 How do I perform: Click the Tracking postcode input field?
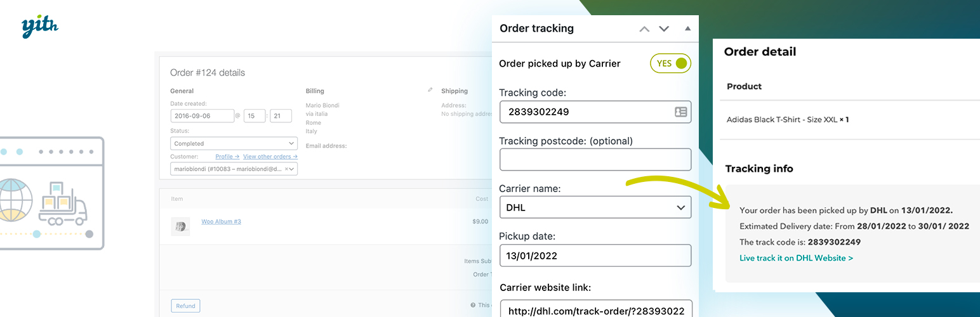[x=595, y=160]
